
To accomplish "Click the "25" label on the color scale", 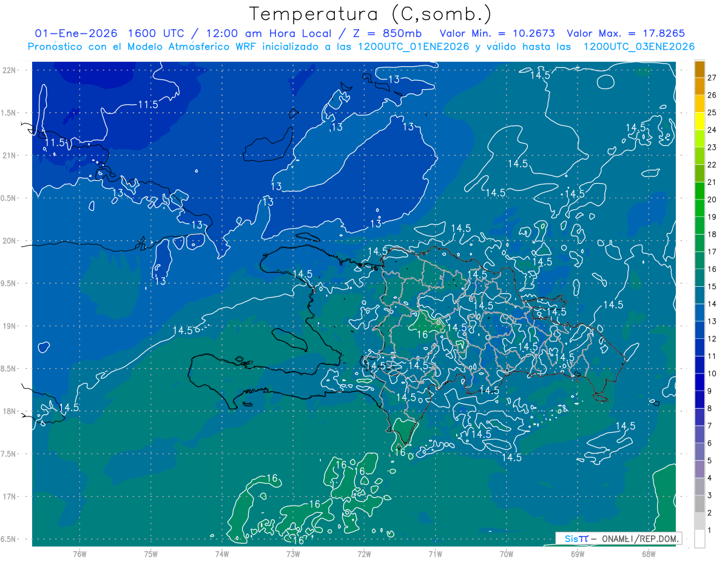I will click(x=712, y=112).
